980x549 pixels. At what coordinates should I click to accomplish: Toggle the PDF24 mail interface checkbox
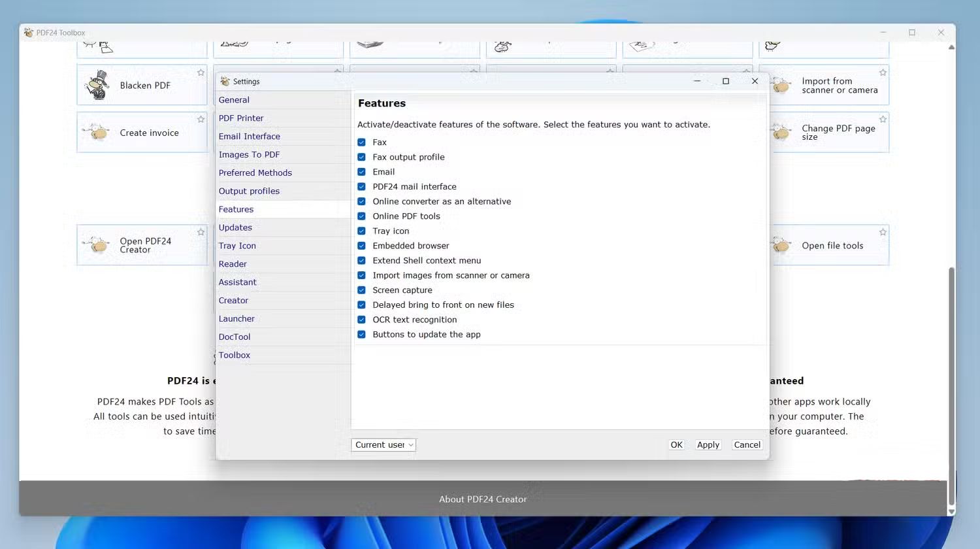coord(361,187)
